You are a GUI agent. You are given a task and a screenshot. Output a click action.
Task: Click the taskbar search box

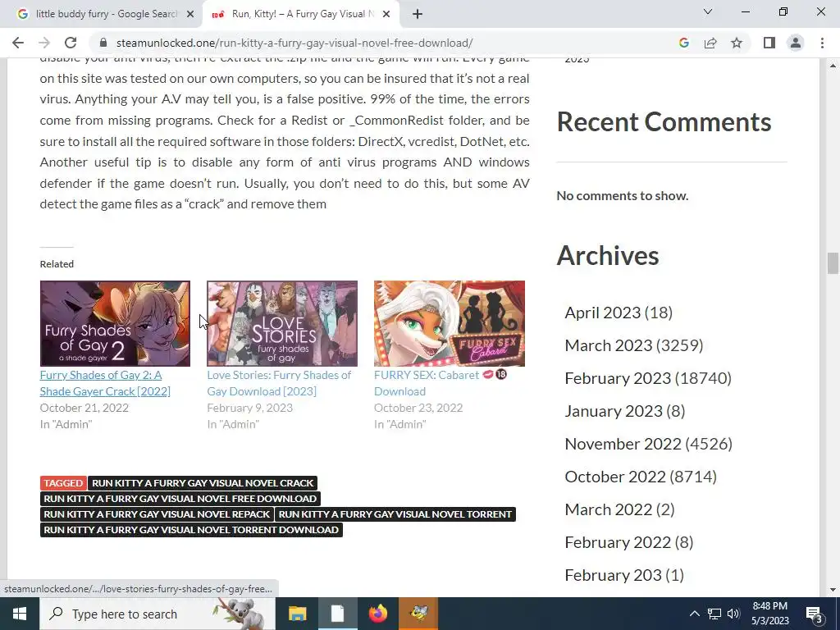click(157, 614)
